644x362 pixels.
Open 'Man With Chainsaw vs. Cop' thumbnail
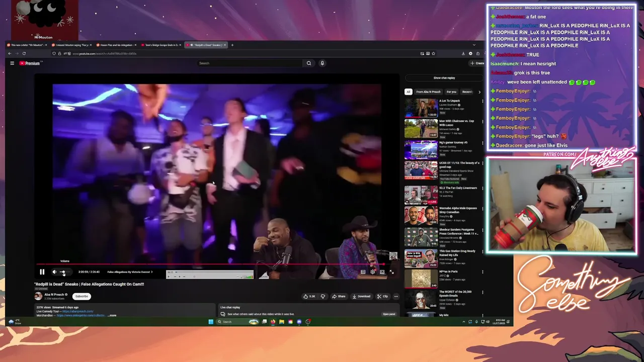pos(421,128)
